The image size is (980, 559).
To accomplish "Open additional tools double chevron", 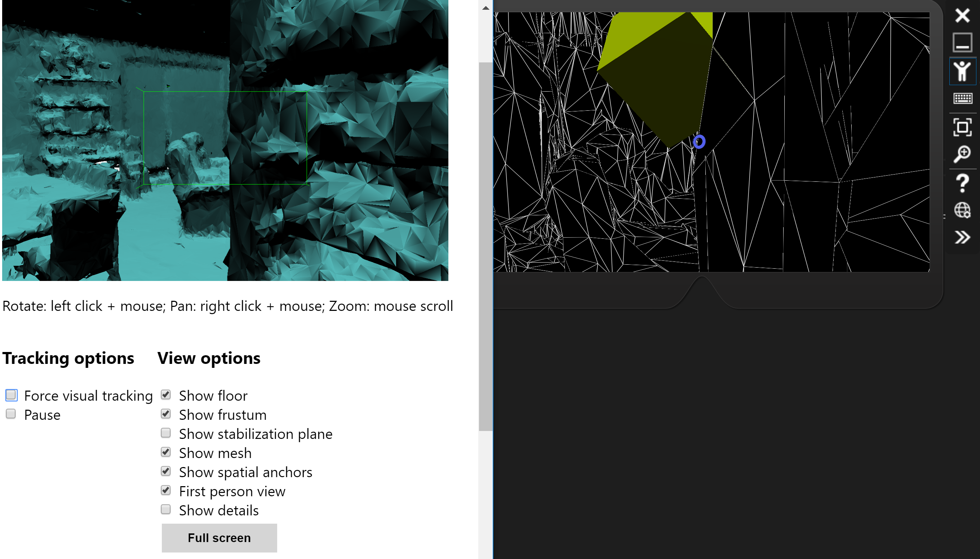I will pos(962,237).
